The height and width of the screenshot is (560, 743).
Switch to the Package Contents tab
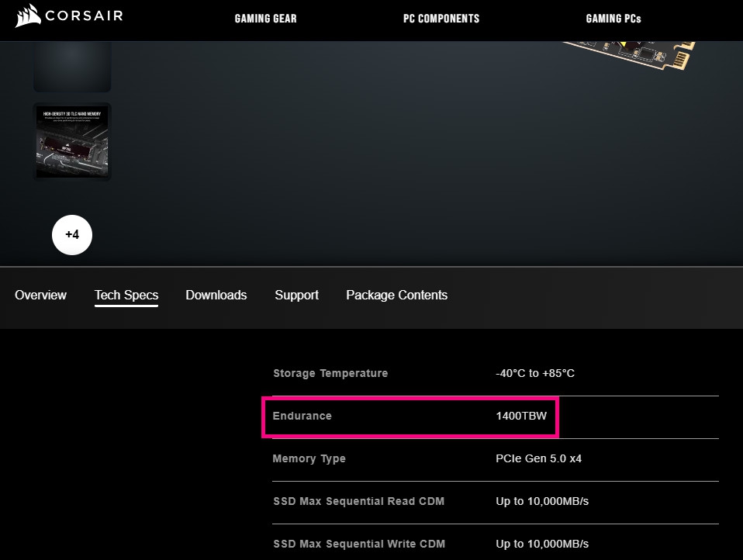(396, 296)
